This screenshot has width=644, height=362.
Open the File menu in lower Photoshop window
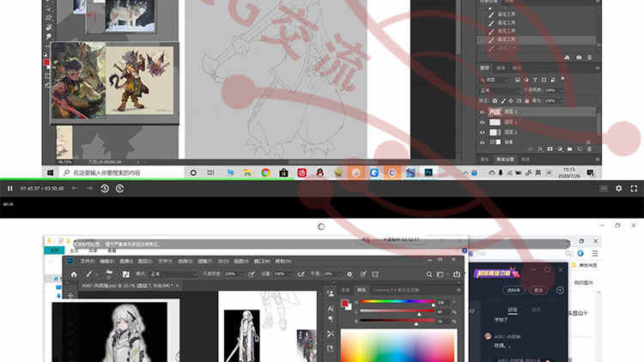[87, 261]
